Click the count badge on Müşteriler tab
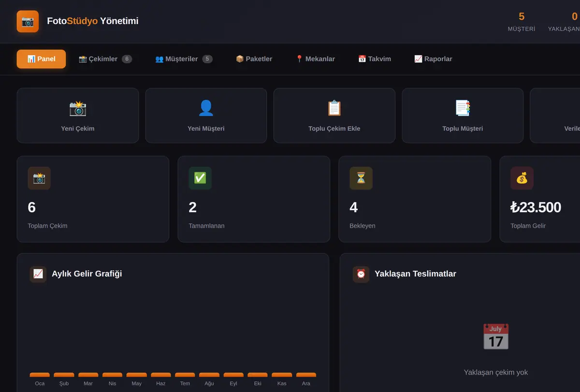The width and height of the screenshot is (580, 392). click(x=207, y=59)
